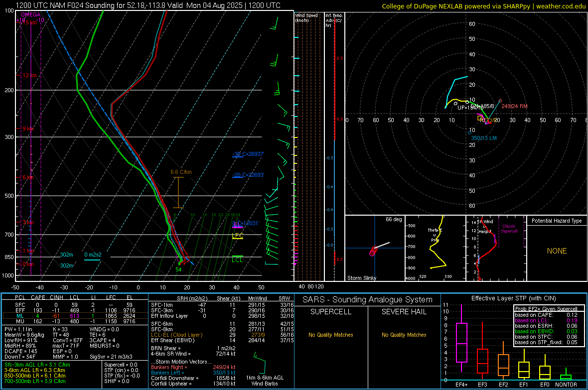
Task: Click 'K = 33' index value
Action: pos(60,329)
